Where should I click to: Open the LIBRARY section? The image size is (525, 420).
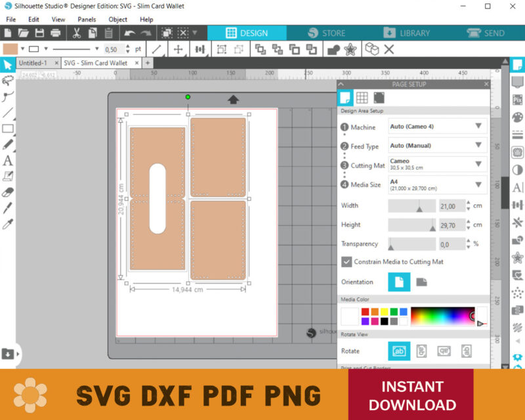(406, 33)
